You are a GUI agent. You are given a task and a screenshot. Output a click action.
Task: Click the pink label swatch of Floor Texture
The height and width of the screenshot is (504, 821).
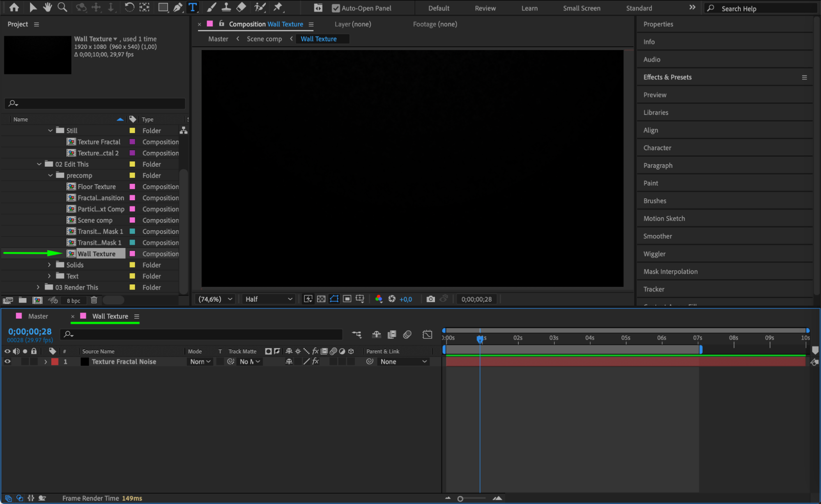click(x=132, y=187)
